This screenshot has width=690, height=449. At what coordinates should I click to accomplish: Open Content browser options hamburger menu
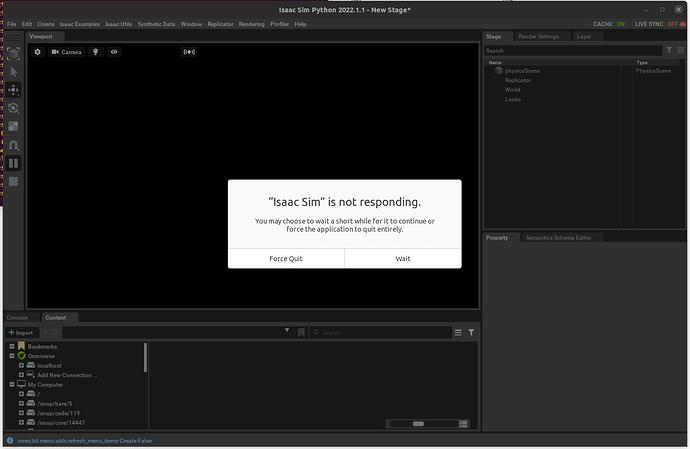pyautogui.click(x=458, y=332)
